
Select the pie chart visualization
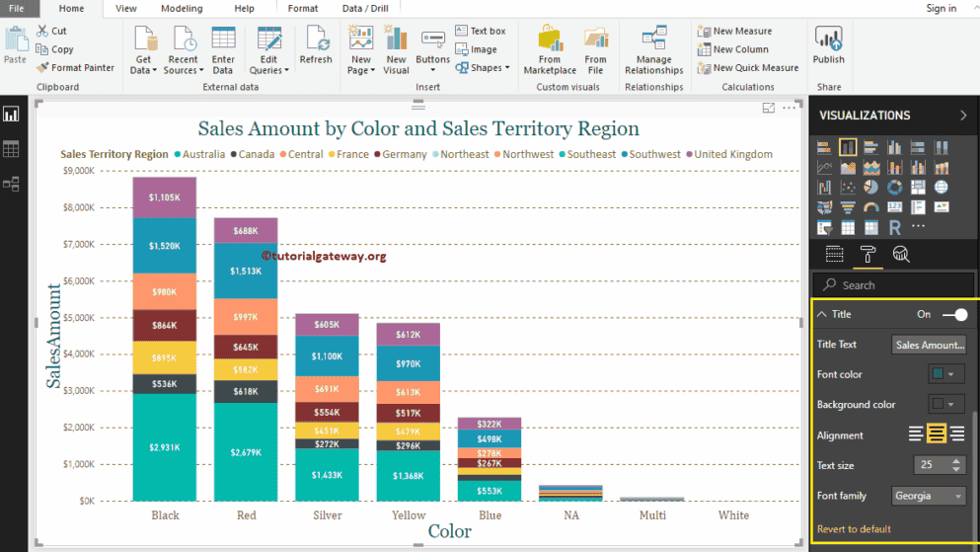tap(871, 188)
